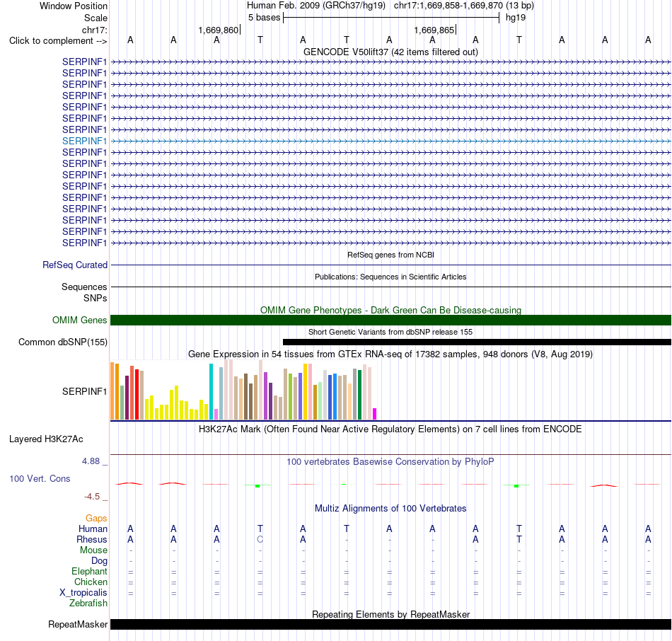672x641 pixels.
Task: Click the 'hg19' label beside scale bar
Action: (x=516, y=18)
